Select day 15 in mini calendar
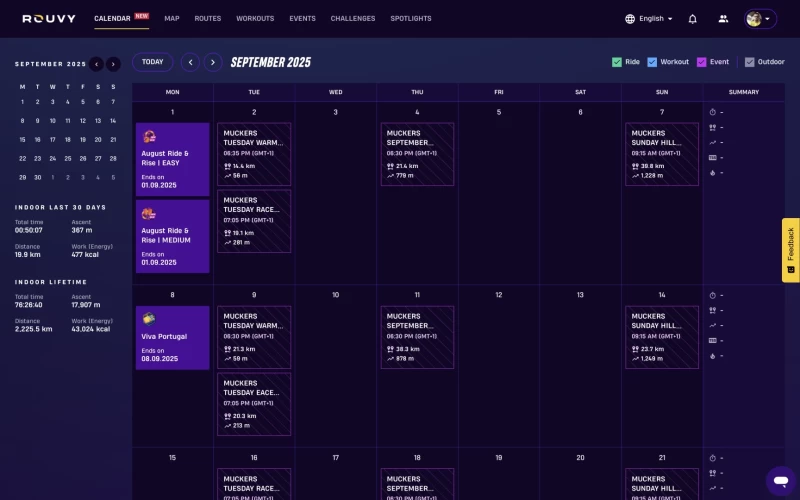The image size is (800, 500). 22,140
